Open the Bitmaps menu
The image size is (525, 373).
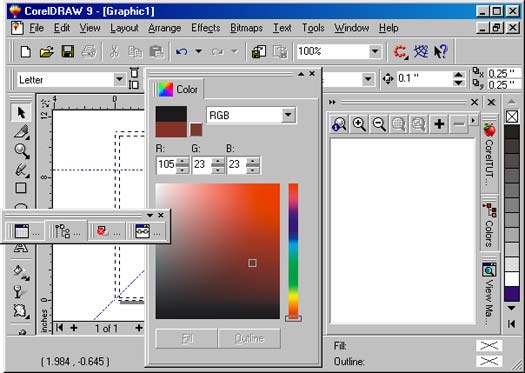pos(246,28)
